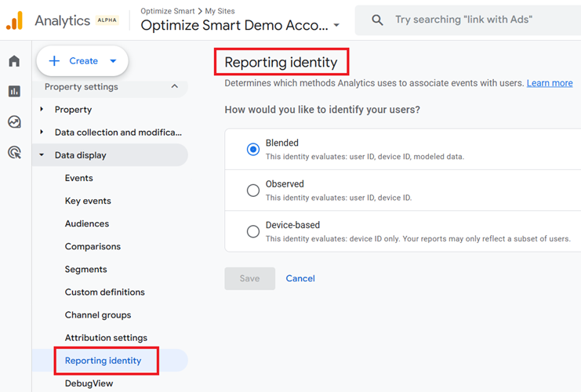Open Comparisons menu item
This screenshot has width=581, height=392.
tap(93, 246)
